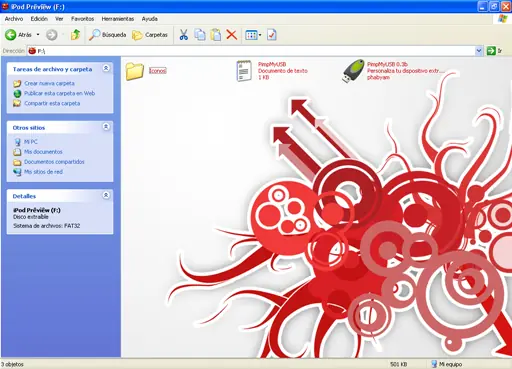Select the PimpMyUSB text document icon
The image size is (512, 369).
[x=244, y=71]
